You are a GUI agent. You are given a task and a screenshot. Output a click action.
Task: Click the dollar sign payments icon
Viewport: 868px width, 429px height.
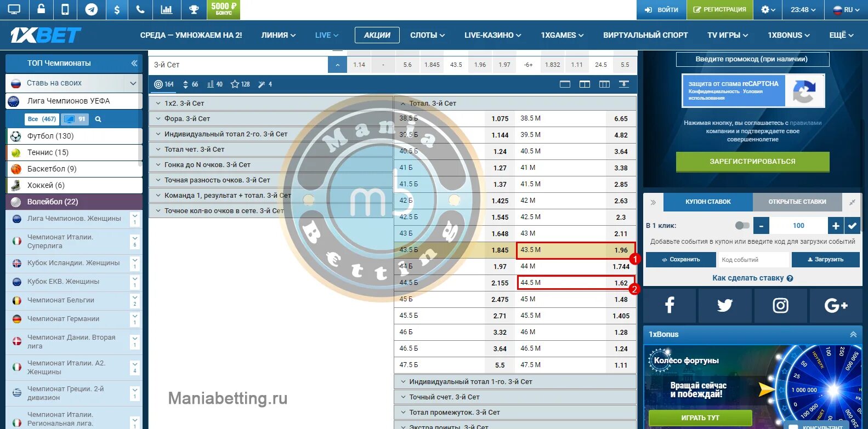117,9
